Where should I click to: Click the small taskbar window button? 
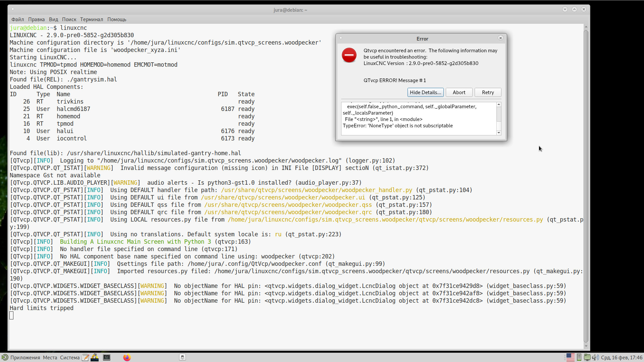[x=182, y=357]
